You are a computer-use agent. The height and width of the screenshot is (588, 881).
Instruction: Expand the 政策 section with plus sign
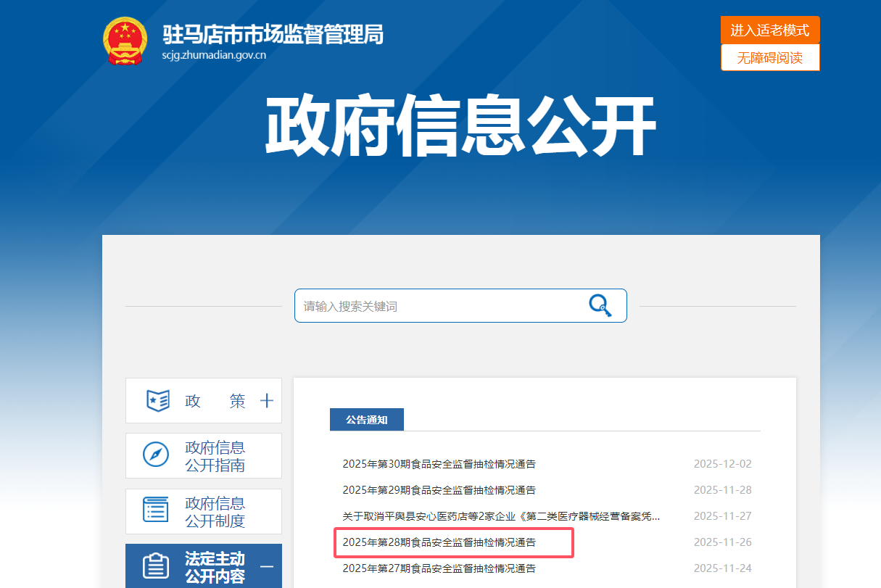(266, 400)
